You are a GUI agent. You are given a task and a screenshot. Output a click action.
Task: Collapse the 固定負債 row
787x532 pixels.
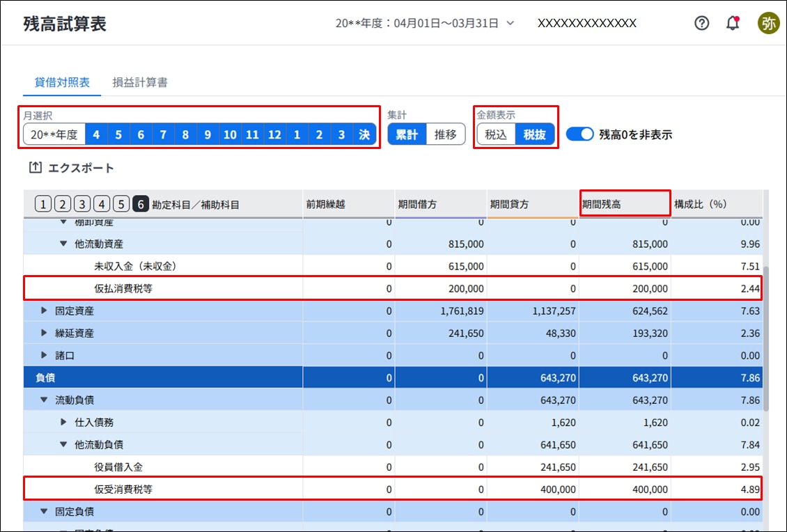[44, 511]
